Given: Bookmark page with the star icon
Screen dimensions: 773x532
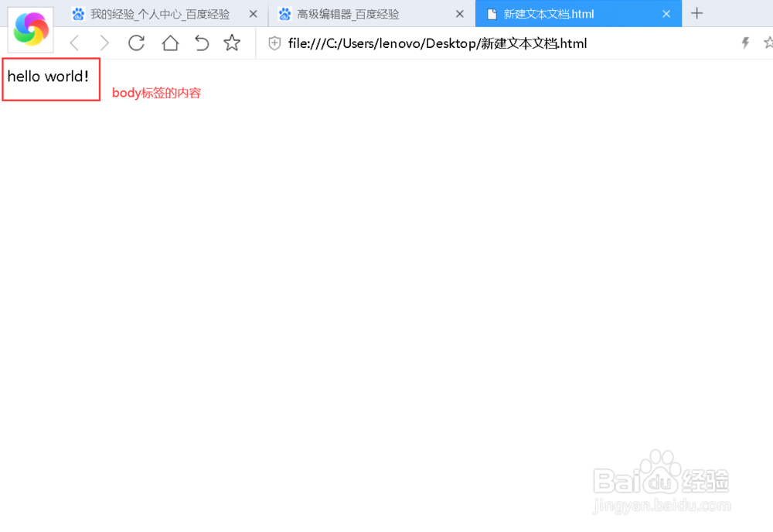Looking at the screenshot, I should [x=232, y=43].
